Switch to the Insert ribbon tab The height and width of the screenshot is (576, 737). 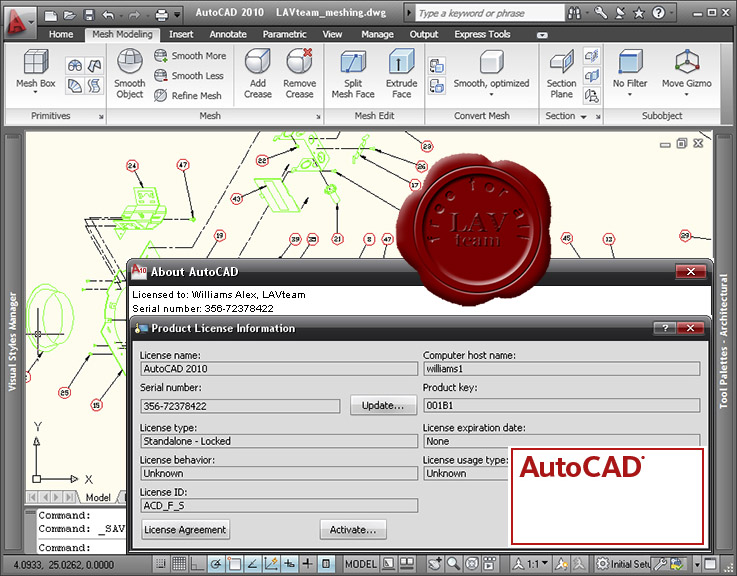[181, 34]
